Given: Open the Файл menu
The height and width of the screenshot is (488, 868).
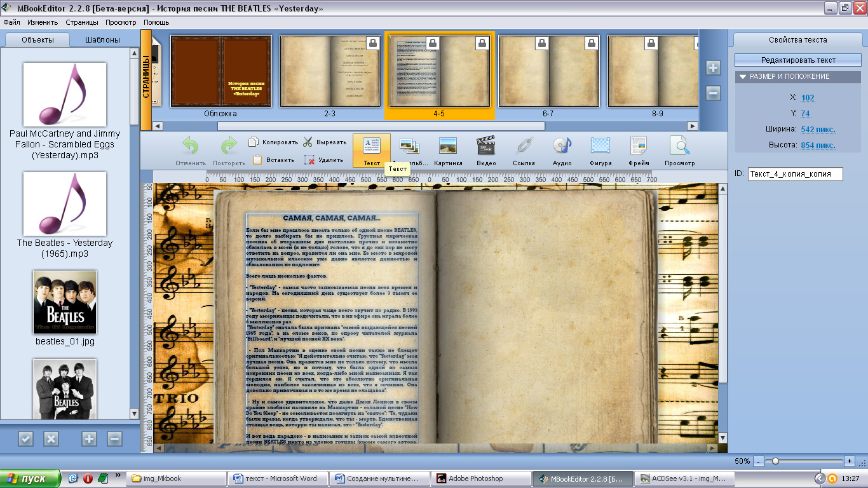Looking at the screenshot, I should 11,22.
